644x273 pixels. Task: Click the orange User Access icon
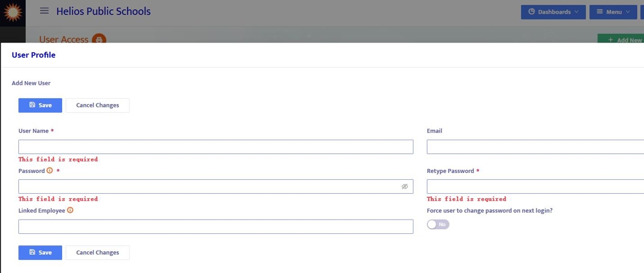pyautogui.click(x=99, y=40)
